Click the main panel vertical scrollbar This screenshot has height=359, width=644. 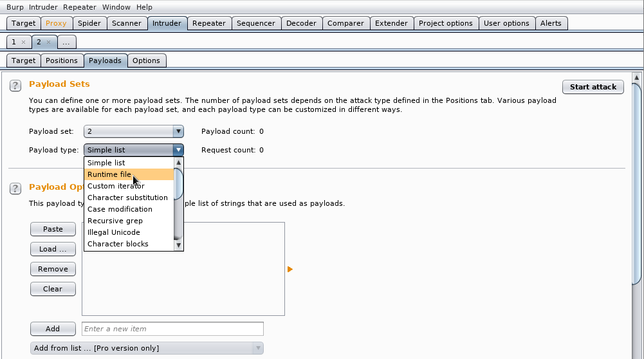coord(637,183)
